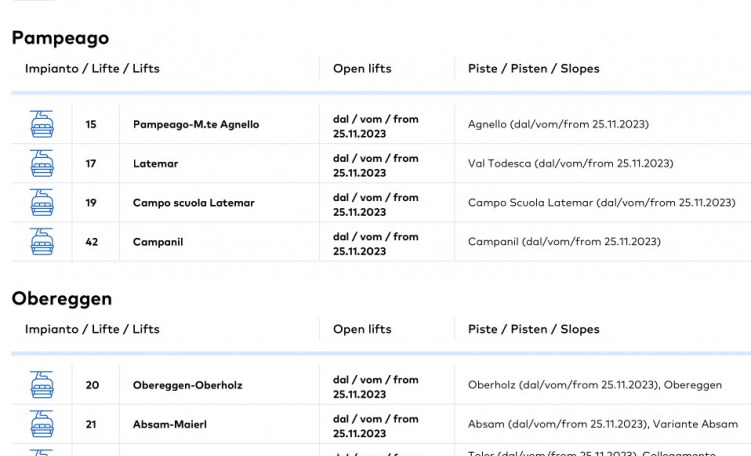
Task: Click lift number 42 in Pampeago table
Action: pyautogui.click(x=91, y=242)
